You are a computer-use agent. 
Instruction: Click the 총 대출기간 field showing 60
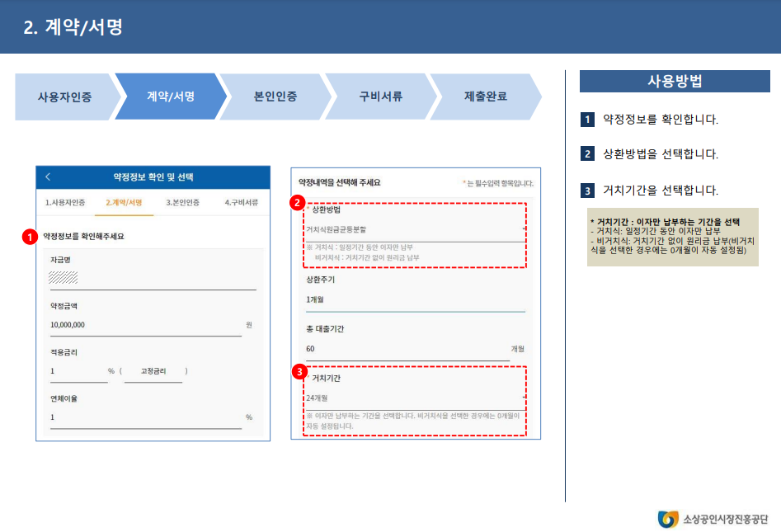coord(407,349)
